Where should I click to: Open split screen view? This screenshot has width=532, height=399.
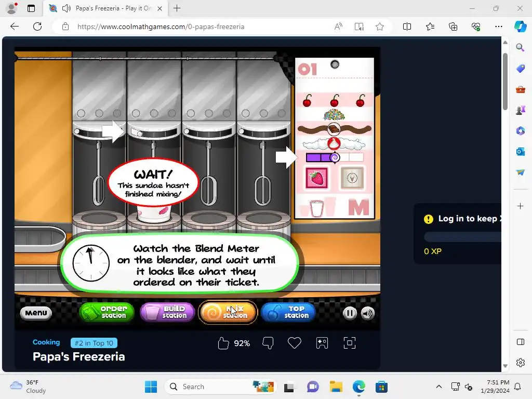(407, 26)
